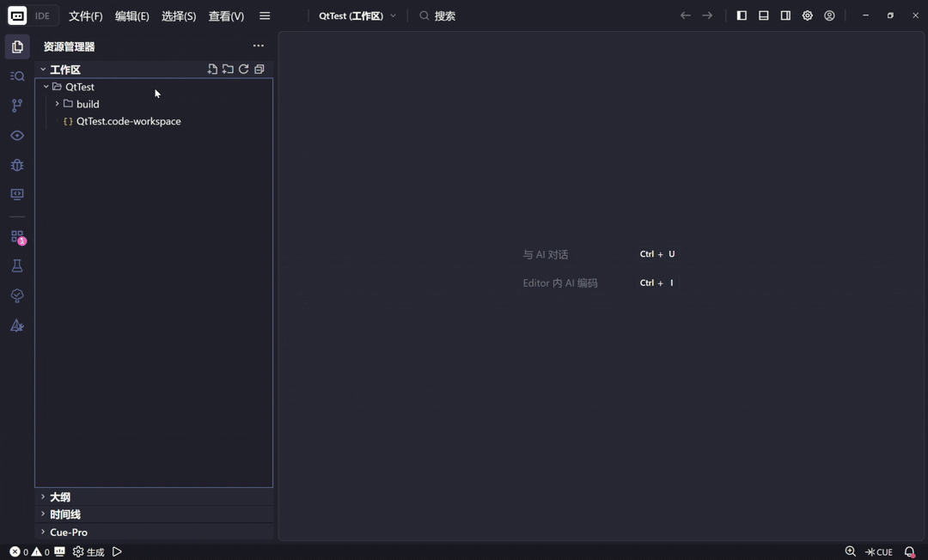The image size is (928, 560).
Task: Select the Testing flask icon in sidebar
Action: coord(16,265)
